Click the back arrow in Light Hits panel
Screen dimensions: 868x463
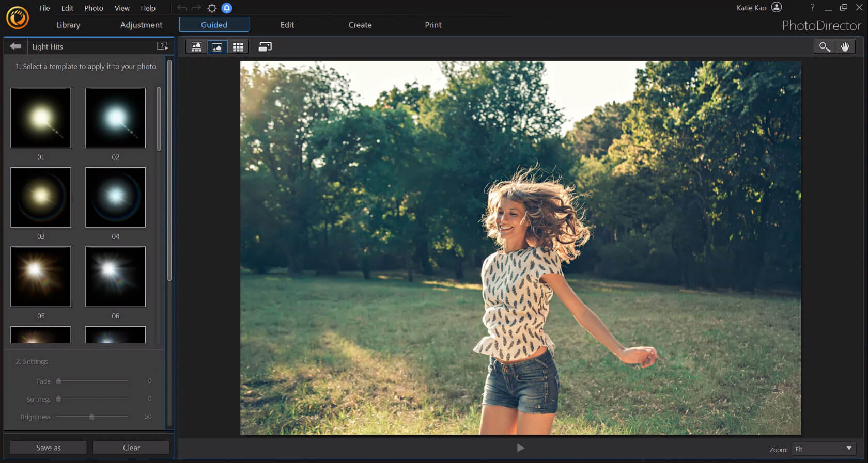click(16, 46)
